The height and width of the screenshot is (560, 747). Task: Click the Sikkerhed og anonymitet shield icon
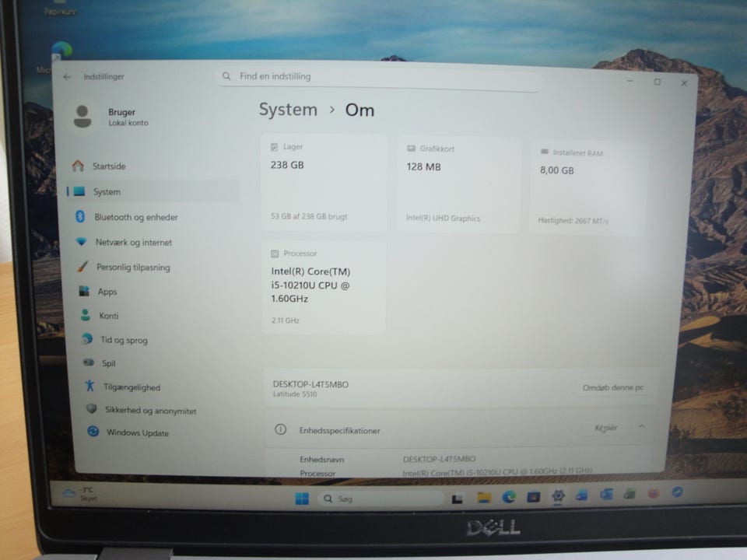click(x=92, y=409)
